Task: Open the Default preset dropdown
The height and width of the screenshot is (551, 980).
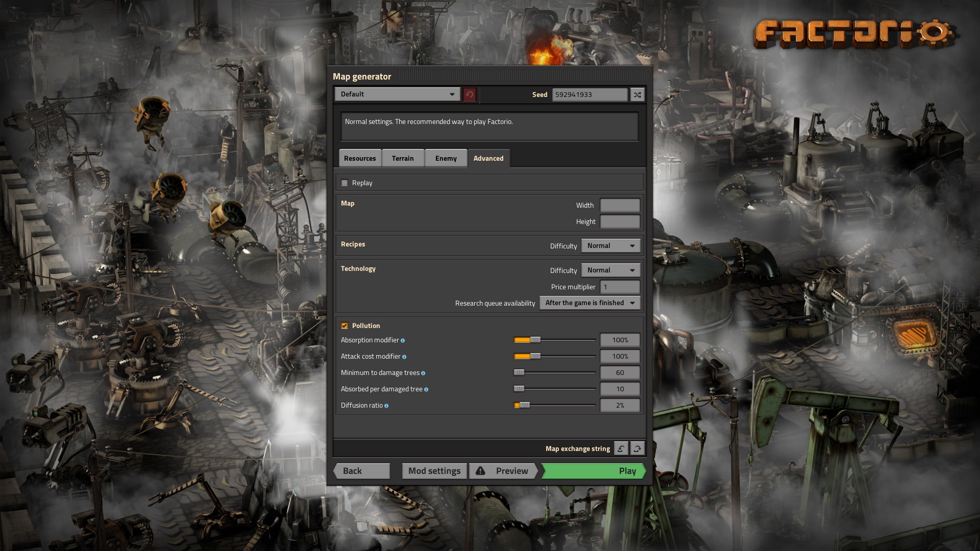Action: [x=398, y=94]
